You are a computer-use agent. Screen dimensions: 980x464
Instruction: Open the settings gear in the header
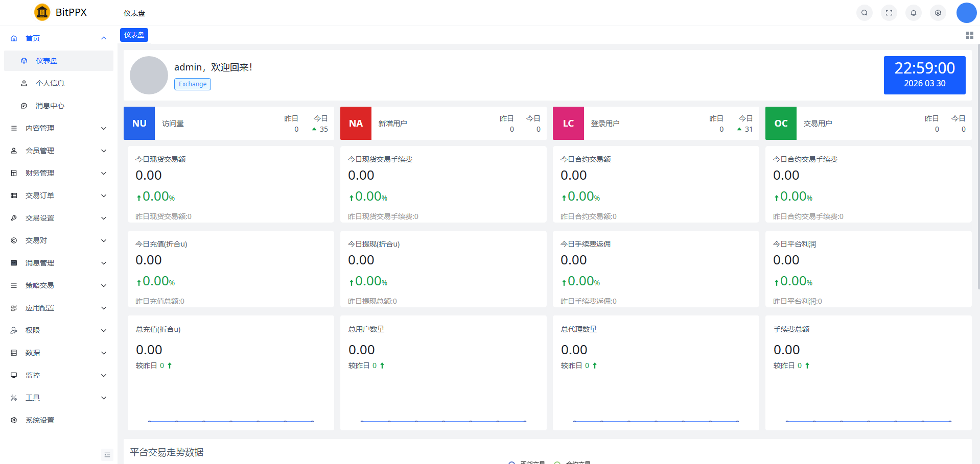[938, 13]
